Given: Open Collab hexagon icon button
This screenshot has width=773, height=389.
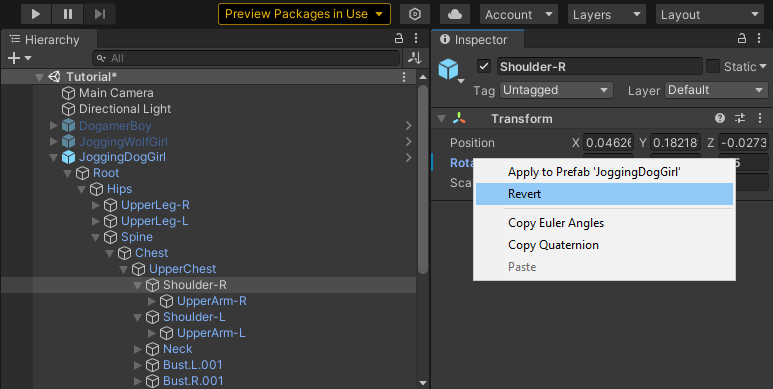Looking at the screenshot, I should click(415, 14).
